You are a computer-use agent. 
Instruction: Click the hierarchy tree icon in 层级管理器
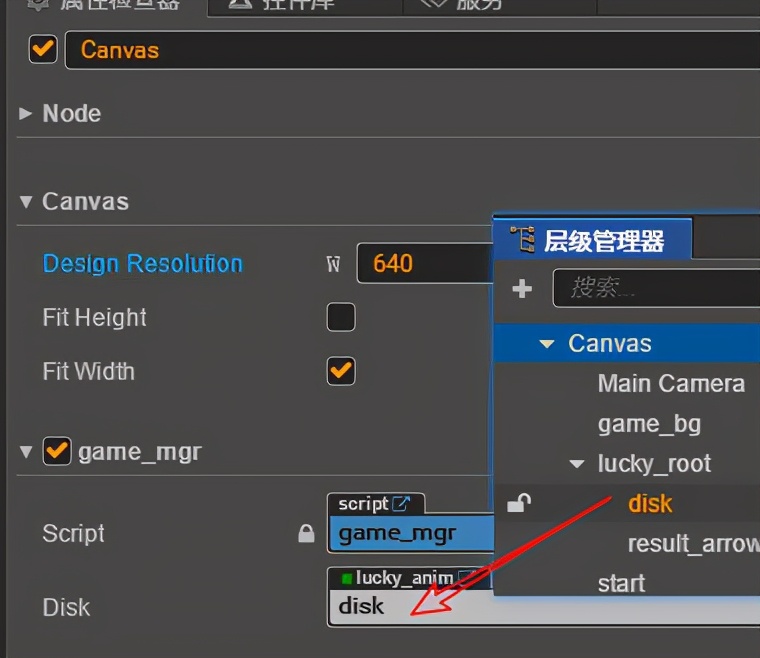522,239
